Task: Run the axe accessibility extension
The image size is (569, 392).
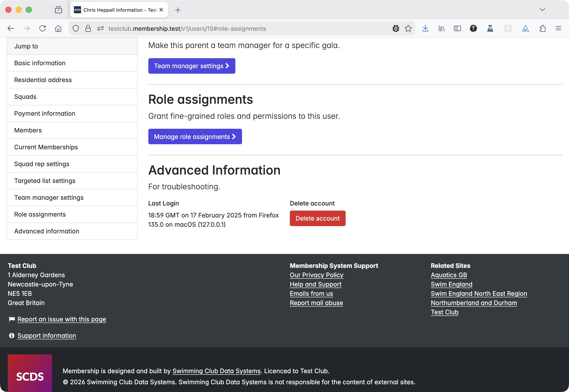Action: 526,28
